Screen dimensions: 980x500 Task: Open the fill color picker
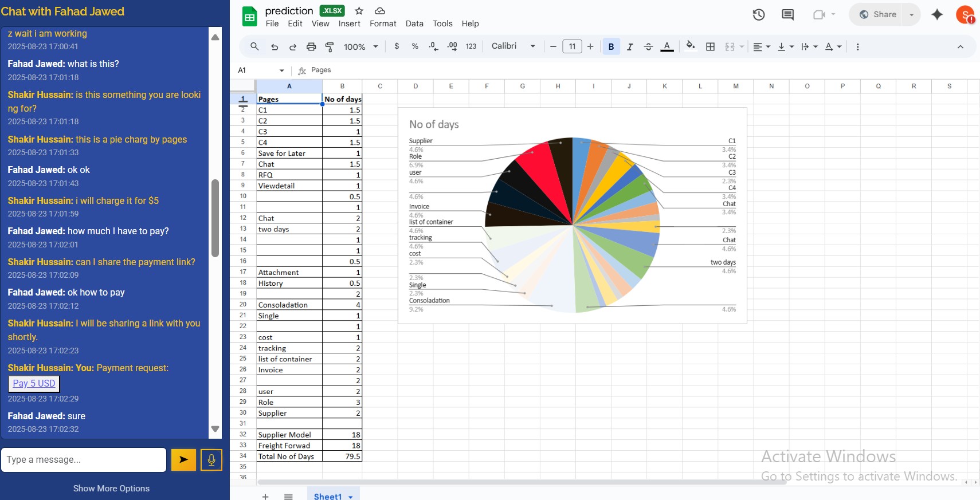tap(691, 46)
